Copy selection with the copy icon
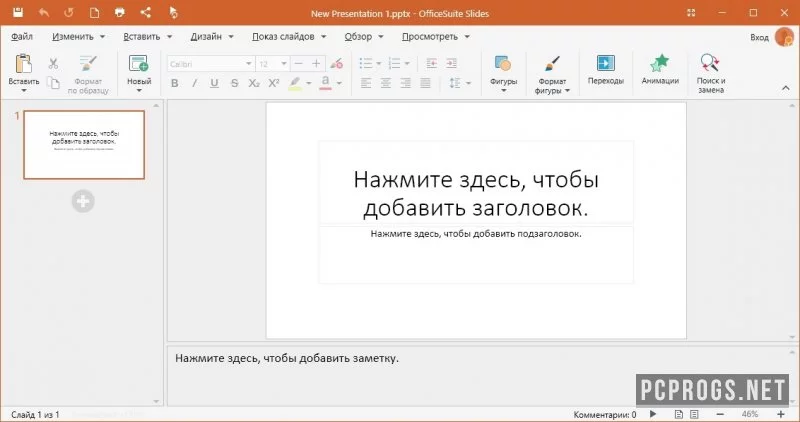 pos(53,83)
